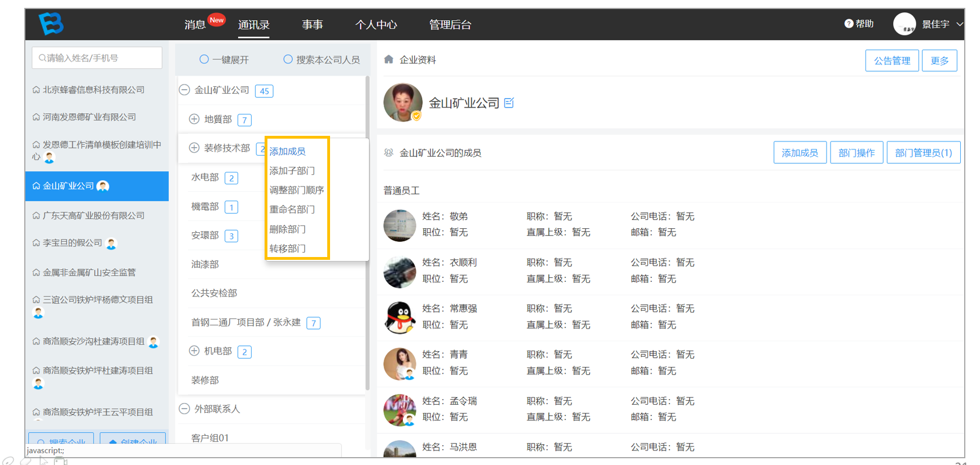Choose 添加子部门 from context menu
Screen dimensions: 980x465
pyautogui.click(x=292, y=171)
